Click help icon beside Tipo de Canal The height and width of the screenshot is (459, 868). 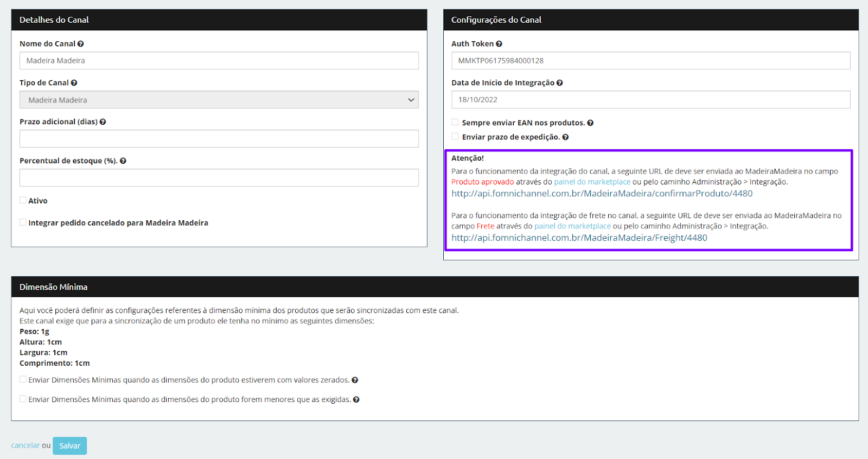(x=74, y=83)
